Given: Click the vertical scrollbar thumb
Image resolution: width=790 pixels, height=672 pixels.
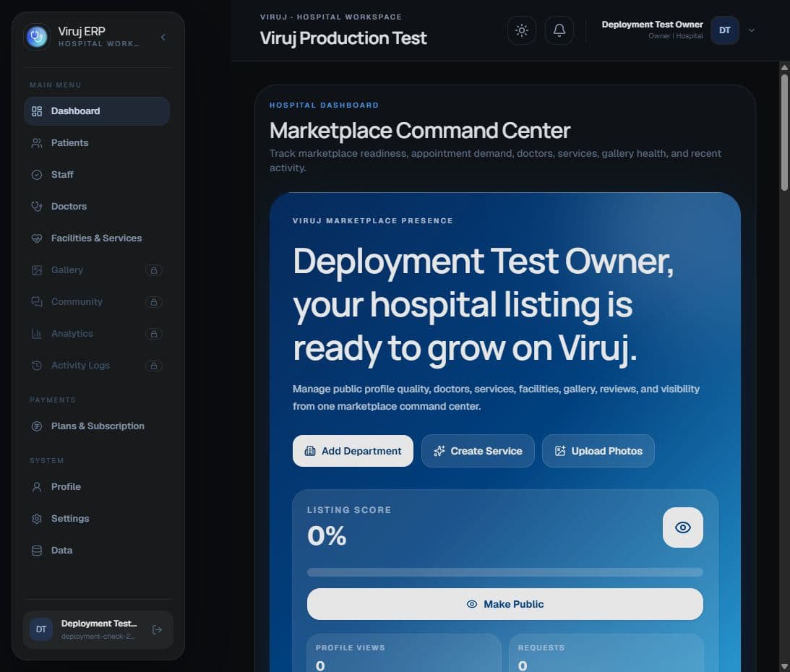Looking at the screenshot, I should (784, 132).
